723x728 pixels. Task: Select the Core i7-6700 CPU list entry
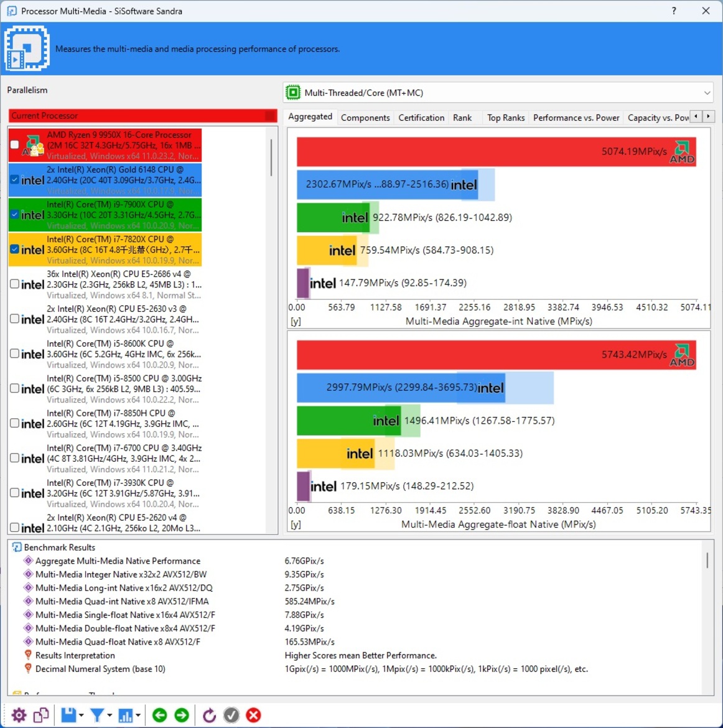(x=105, y=458)
